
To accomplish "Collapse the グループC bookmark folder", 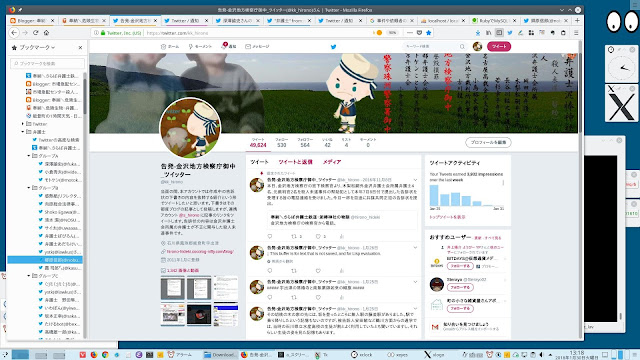I will click(x=29, y=276).
